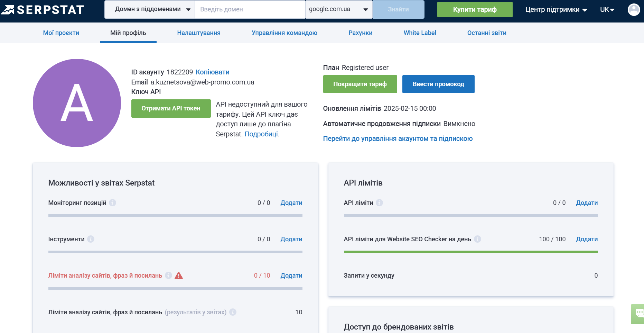Click the Запити у секунду label
Screen dimensions: 644x333
coord(369,276)
